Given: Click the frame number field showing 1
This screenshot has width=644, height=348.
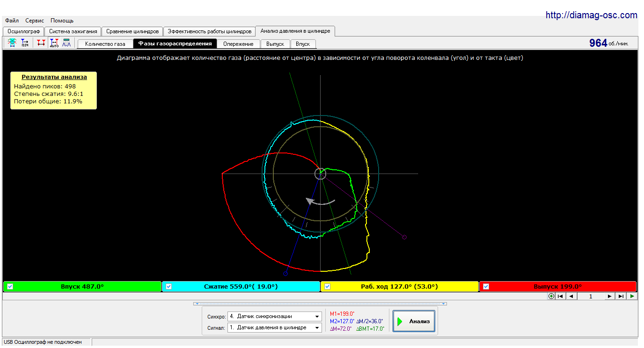Looking at the screenshot, I should (x=591, y=296).
